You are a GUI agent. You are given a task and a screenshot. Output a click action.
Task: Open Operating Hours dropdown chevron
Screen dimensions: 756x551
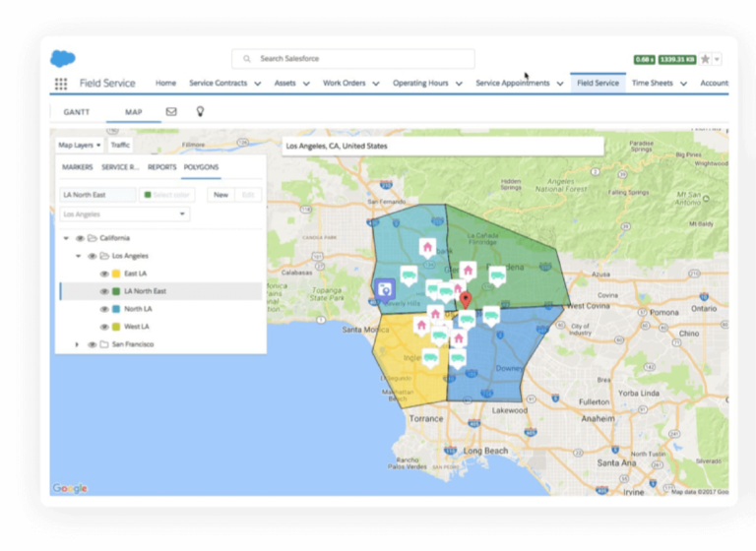tap(459, 84)
